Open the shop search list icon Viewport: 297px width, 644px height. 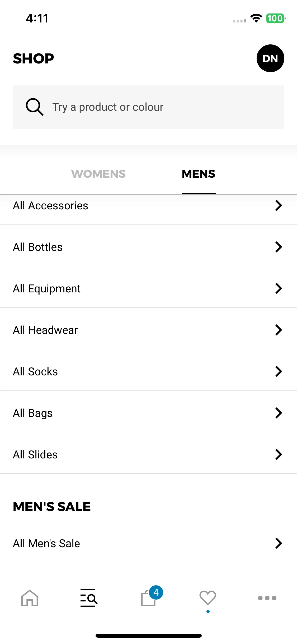click(x=89, y=598)
